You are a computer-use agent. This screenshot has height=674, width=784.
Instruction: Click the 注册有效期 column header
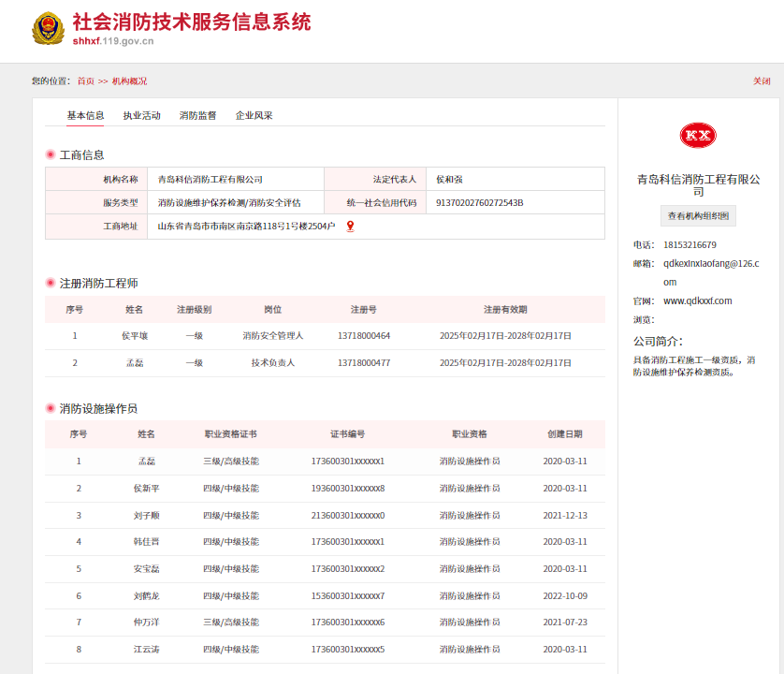pyautogui.click(x=505, y=310)
